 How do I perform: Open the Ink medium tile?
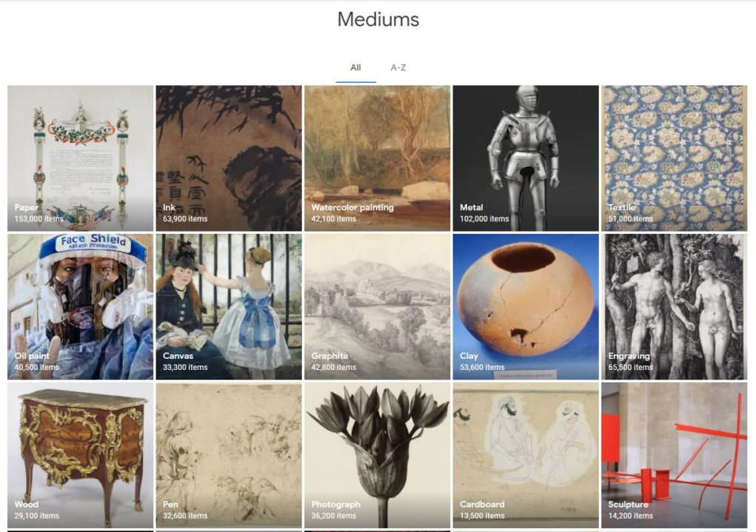click(229, 158)
